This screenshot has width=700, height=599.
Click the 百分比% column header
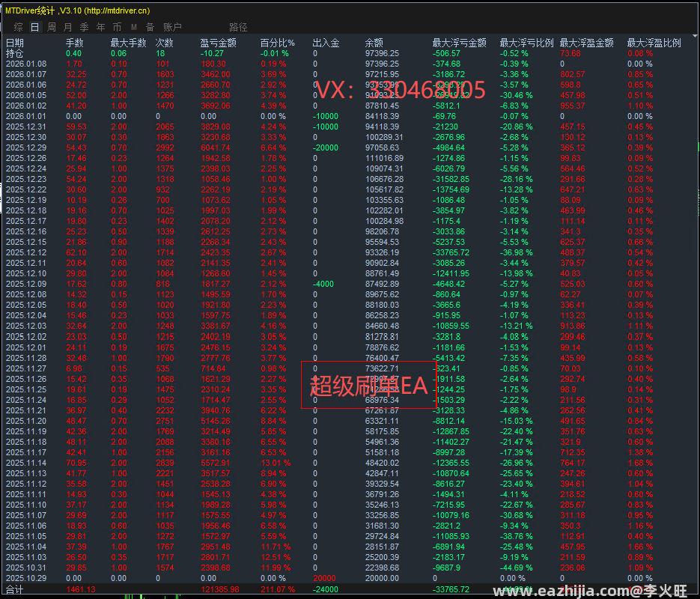[278, 43]
